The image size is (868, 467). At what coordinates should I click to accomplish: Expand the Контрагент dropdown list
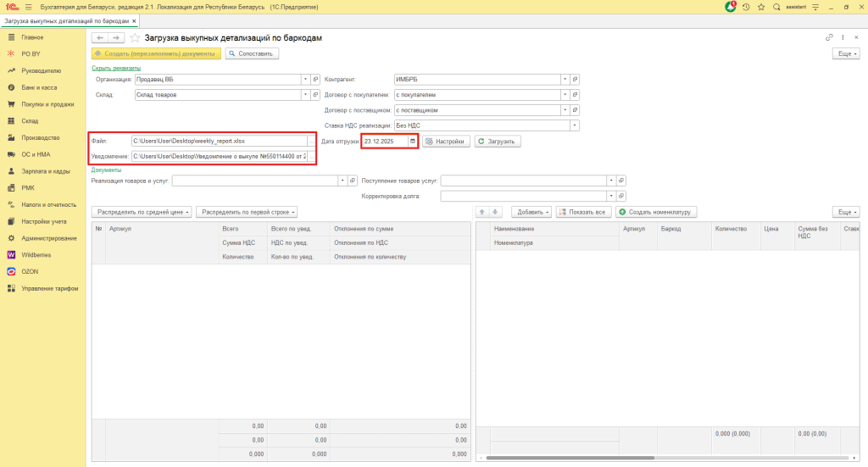point(565,79)
